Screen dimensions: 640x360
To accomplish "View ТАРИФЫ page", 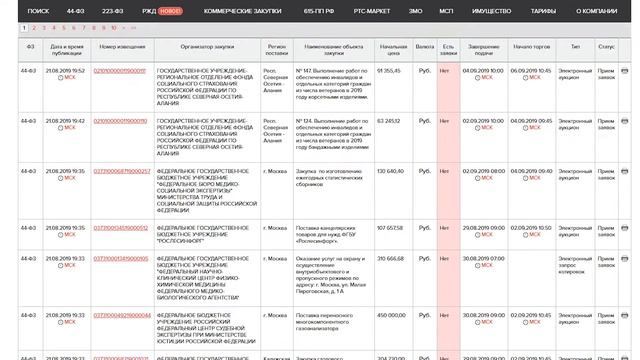I will point(543,11).
